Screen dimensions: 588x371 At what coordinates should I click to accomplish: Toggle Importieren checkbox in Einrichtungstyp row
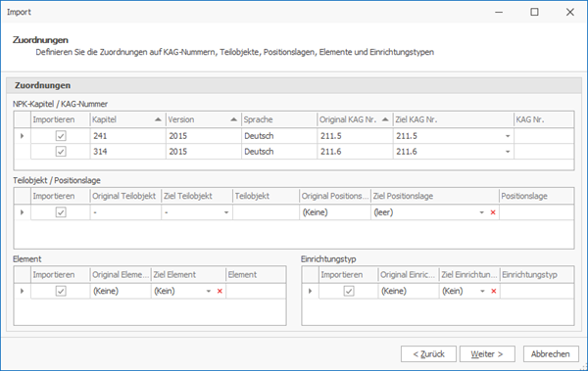[349, 291]
